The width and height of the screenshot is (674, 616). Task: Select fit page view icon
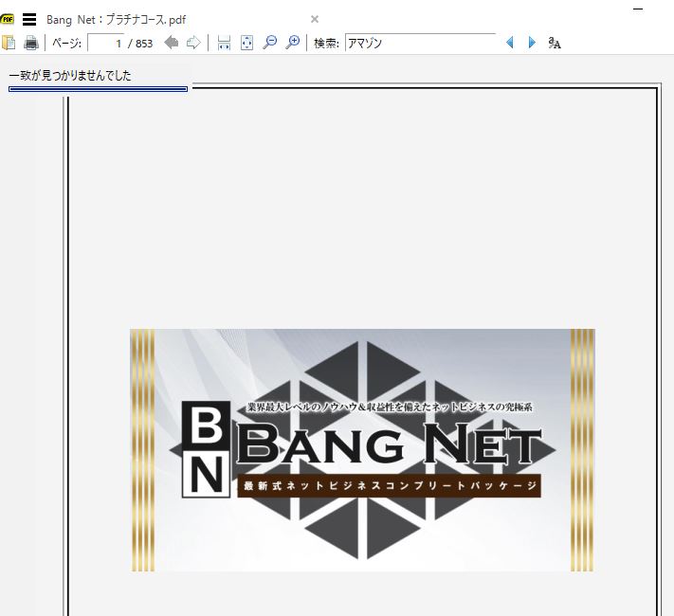click(x=246, y=43)
